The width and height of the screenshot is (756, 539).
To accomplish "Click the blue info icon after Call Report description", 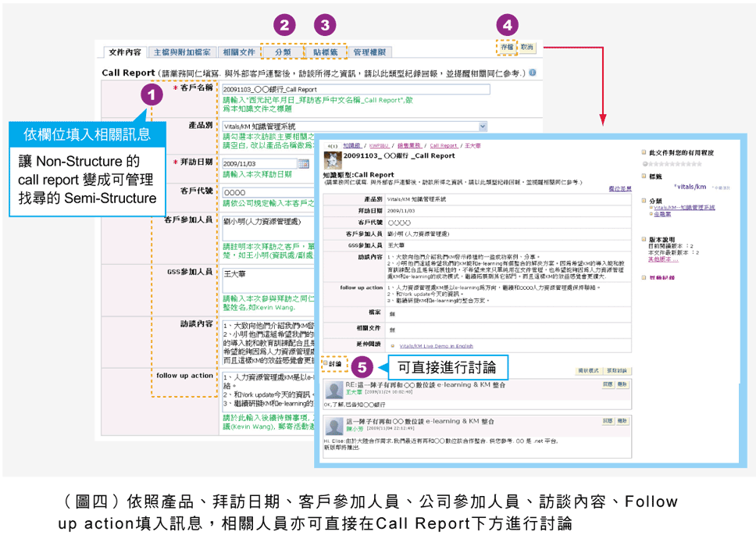I will pyautogui.click(x=532, y=73).
